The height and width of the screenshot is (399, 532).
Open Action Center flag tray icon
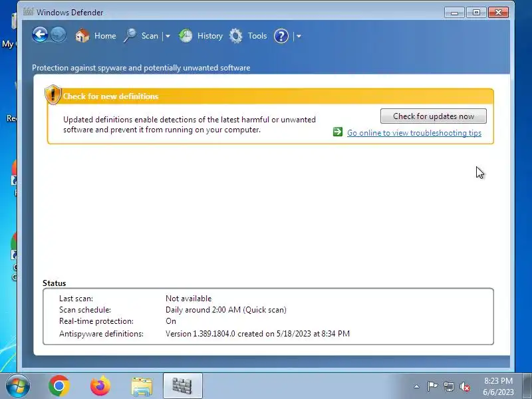[432, 386]
